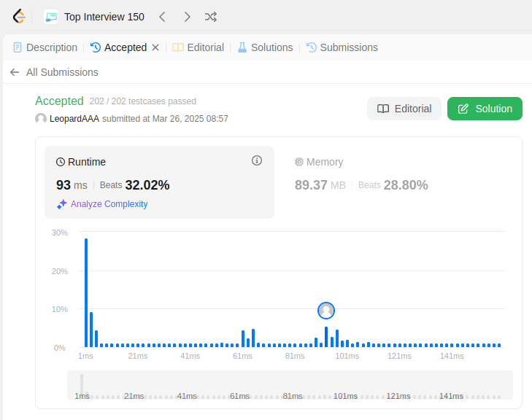Open the Analyze Complexity link
Image resolution: width=532 pixels, height=420 pixels.
pyautogui.click(x=102, y=204)
